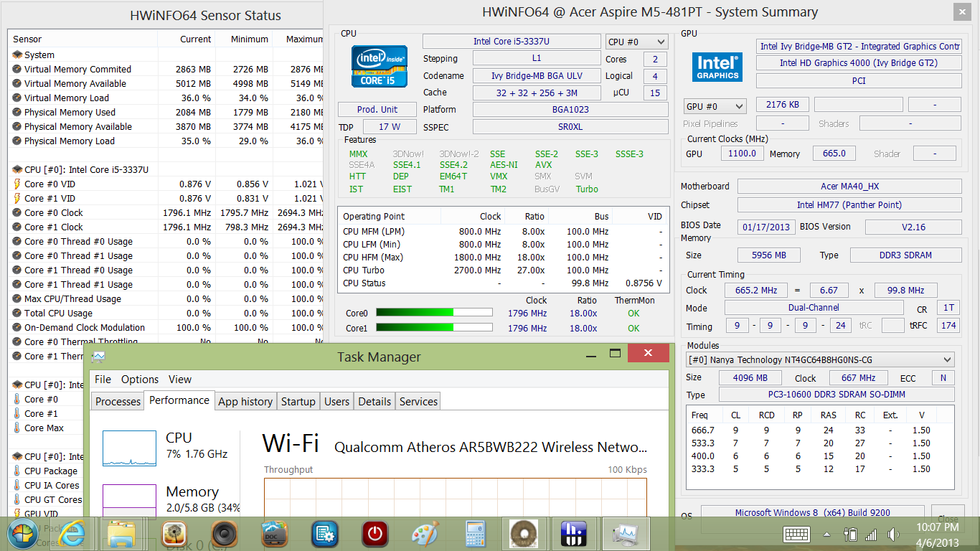Click the Intel HD Graphics 4000 field

(x=859, y=63)
